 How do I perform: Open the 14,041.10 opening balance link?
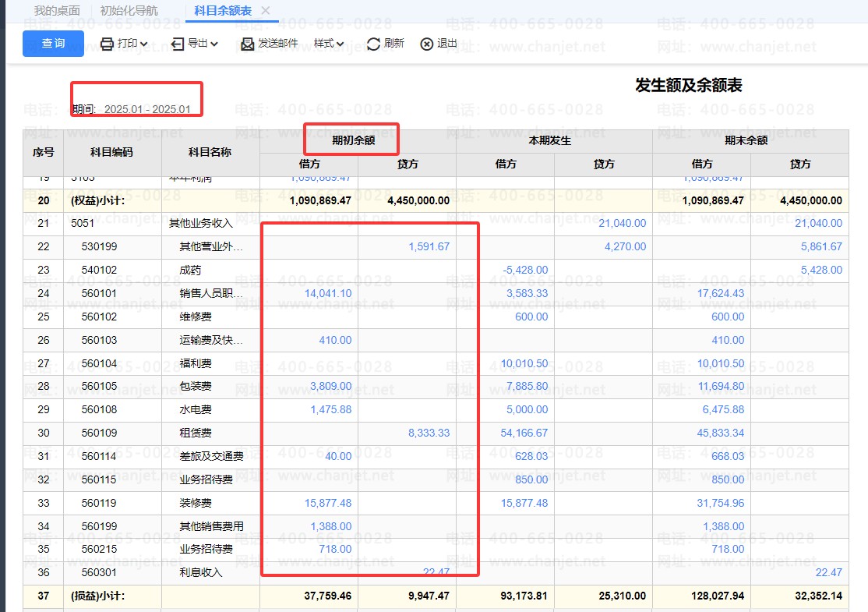(x=327, y=293)
